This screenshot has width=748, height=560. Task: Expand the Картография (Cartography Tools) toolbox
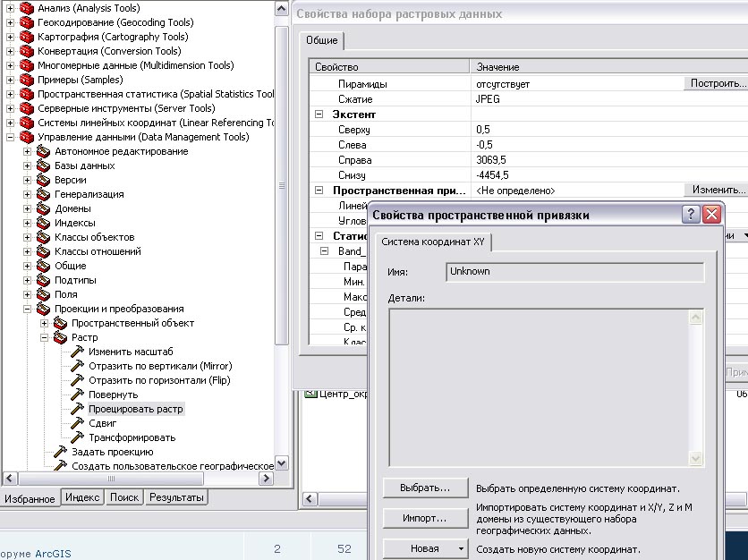pyautogui.click(x=11, y=37)
